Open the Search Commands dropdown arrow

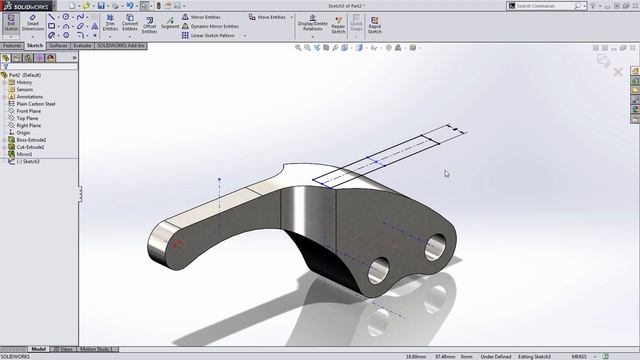click(584, 6)
